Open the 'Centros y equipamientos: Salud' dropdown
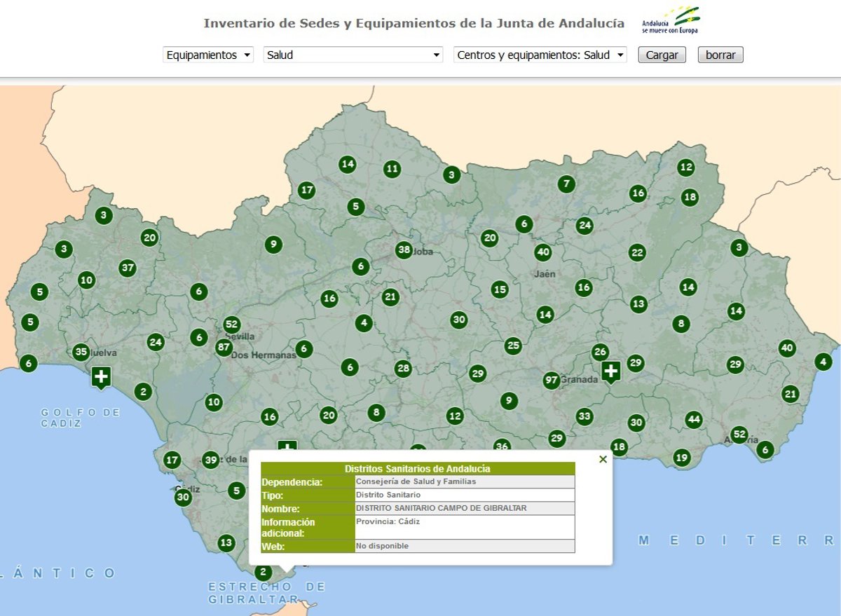Viewport: 841px width, 616px height. coord(540,55)
